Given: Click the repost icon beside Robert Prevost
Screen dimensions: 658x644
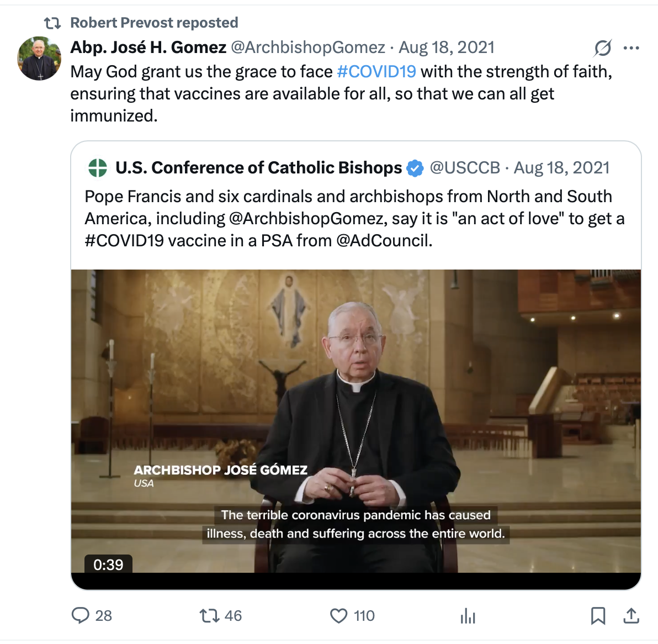Looking at the screenshot, I should (x=52, y=23).
